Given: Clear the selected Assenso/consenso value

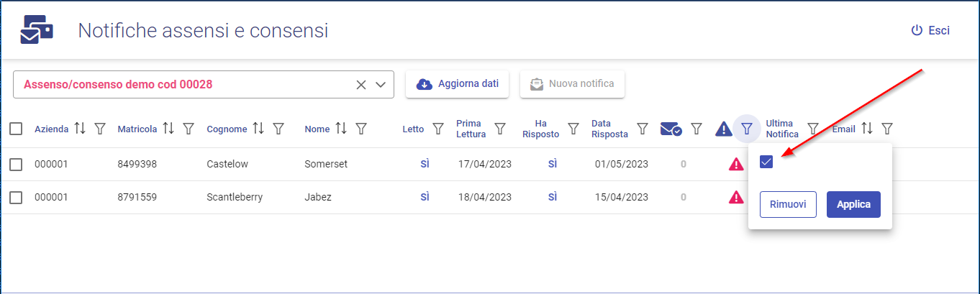Looking at the screenshot, I should [x=361, y=84].
